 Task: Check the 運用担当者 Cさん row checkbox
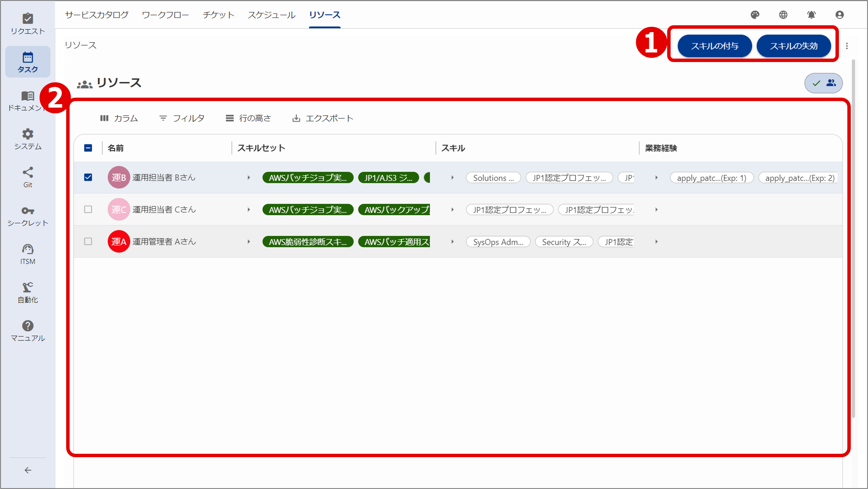coord(88,209)
